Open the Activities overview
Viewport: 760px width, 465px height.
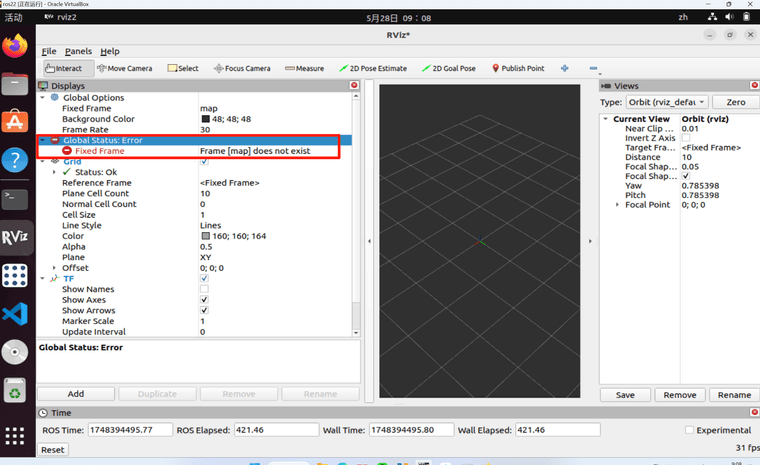[x=14, y=17]
